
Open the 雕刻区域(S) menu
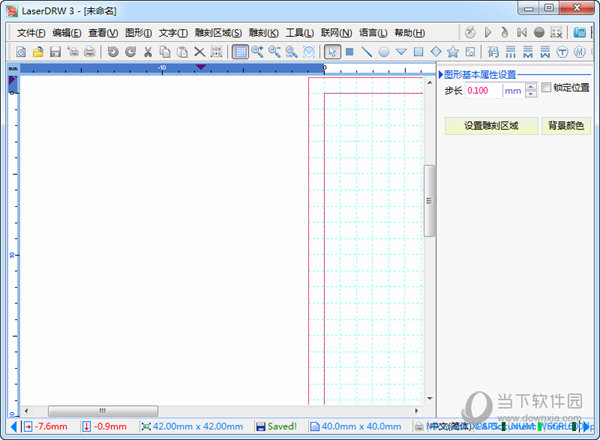click(218, 32)
